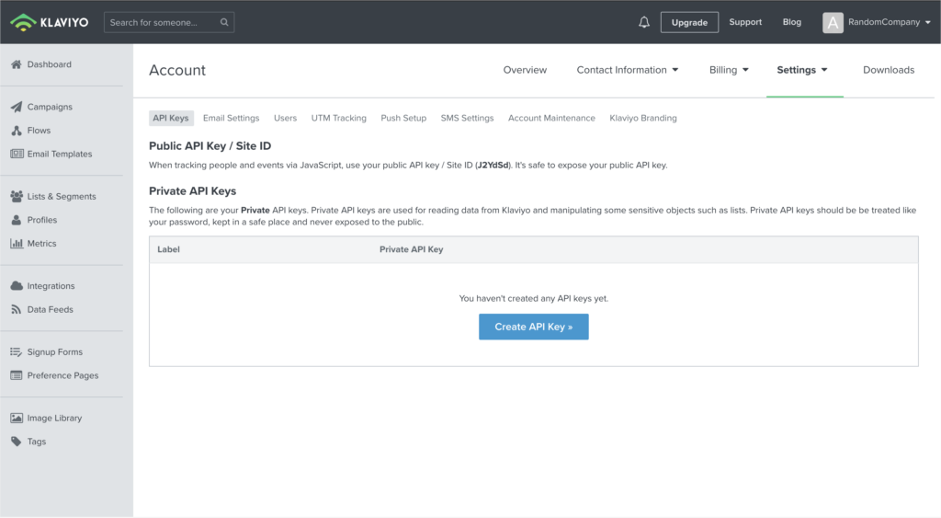
Task: Click the Upgrade button
Action: [x=690, y=22]
